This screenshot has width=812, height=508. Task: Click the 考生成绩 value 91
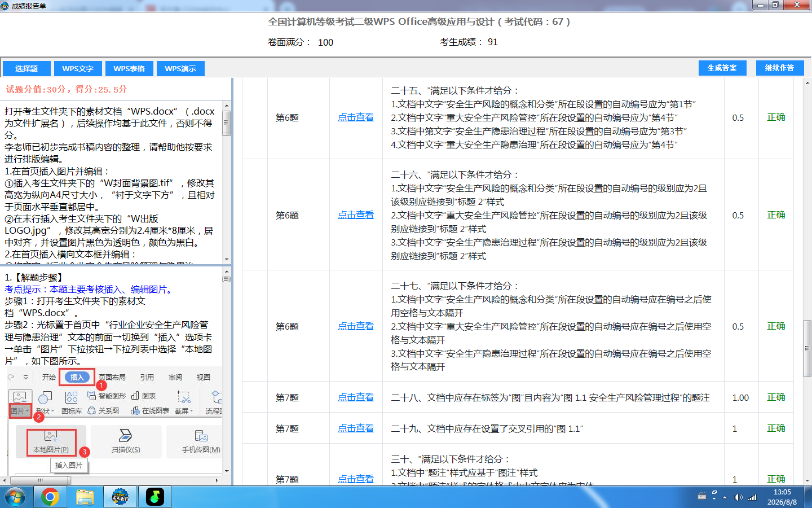[x=493, y=42]
